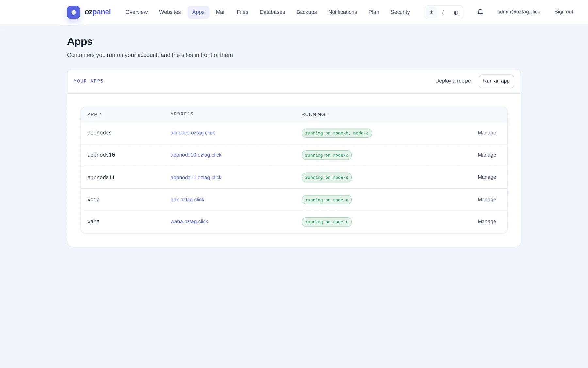Go to Backups
This screenshot has height=368, width=588.
click(x=306, y=12)
